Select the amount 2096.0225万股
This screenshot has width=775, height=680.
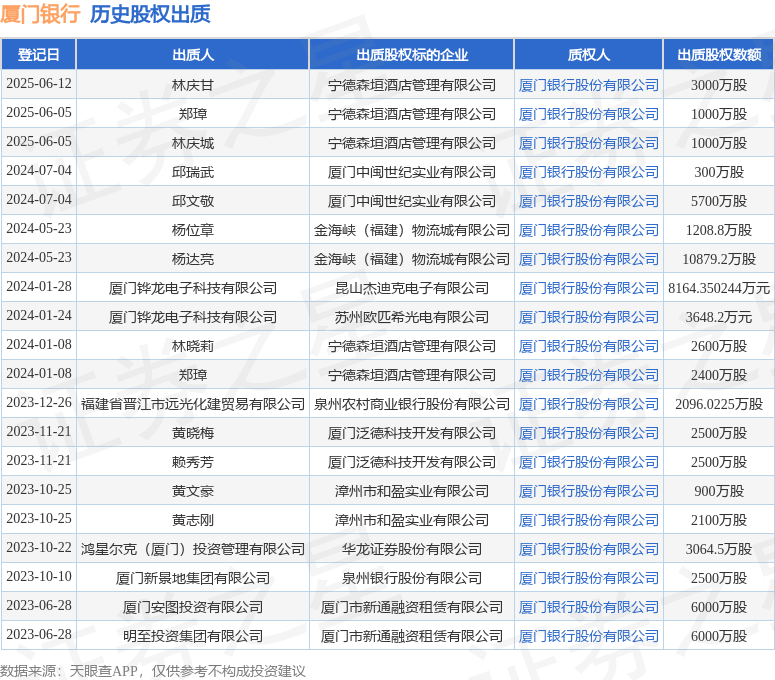[719, 404]
